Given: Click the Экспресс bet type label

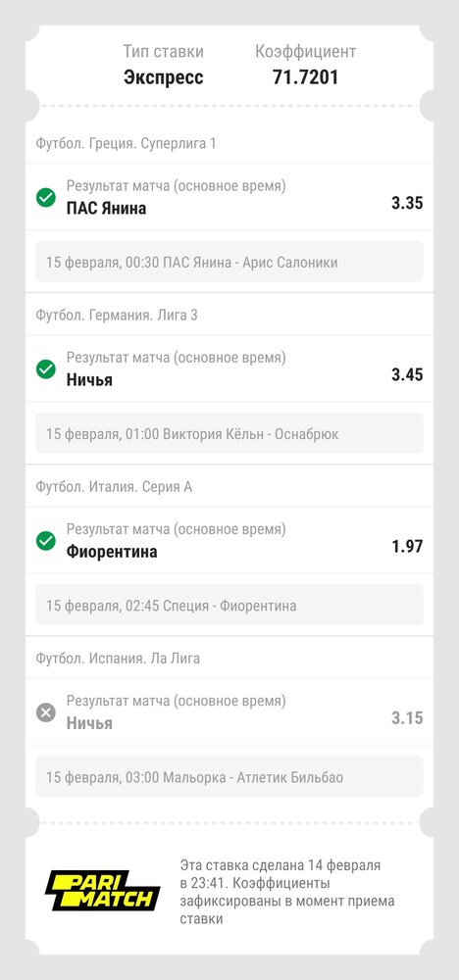Looking at the screenshot, I should tap(163, 77).
